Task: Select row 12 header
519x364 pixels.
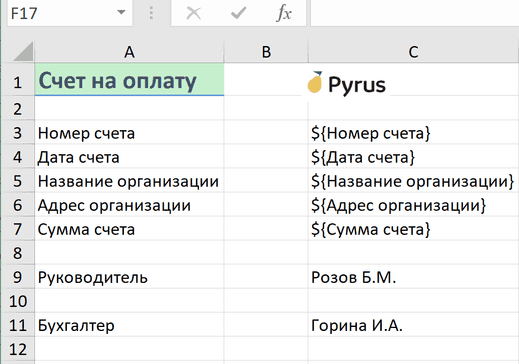Action: point(18,348)
